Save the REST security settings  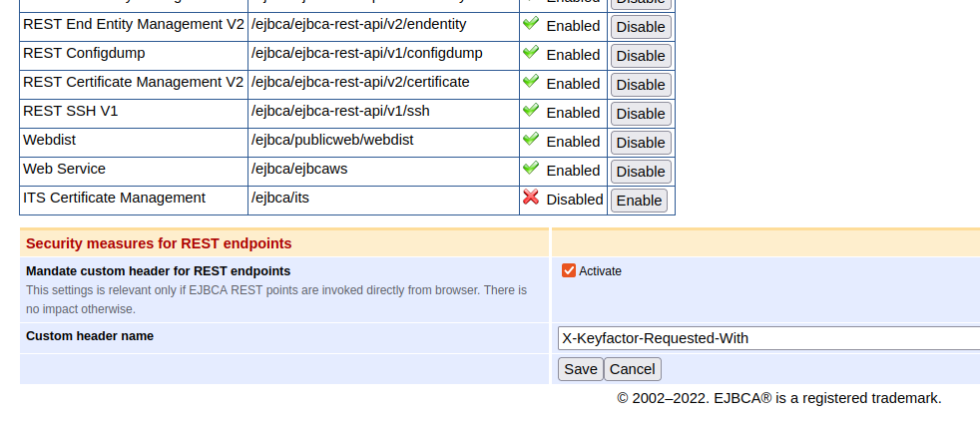(x=580, y=369)
